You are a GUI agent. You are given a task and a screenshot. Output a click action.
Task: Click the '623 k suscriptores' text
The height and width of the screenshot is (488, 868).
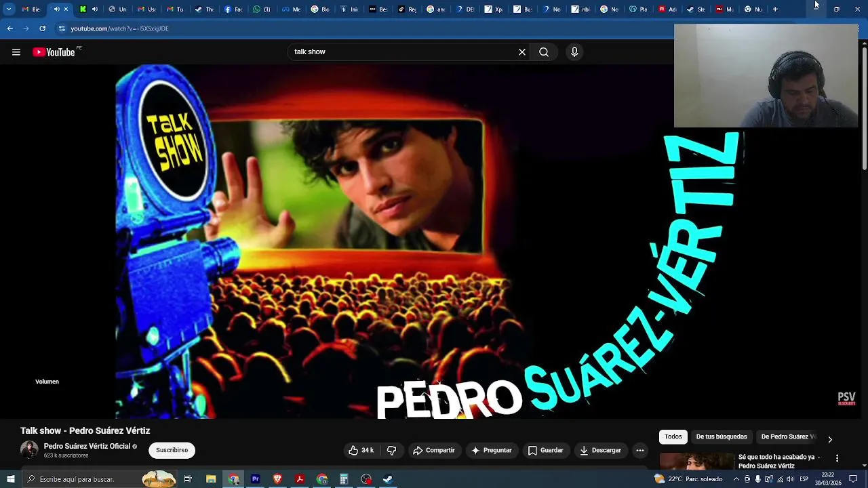(x=66, y=455)
